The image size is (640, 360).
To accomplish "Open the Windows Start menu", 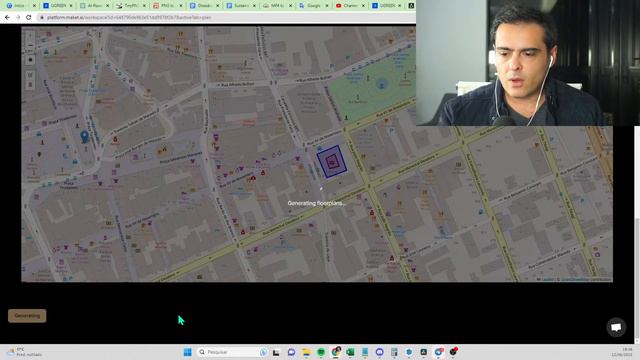I will click(187, 352).
